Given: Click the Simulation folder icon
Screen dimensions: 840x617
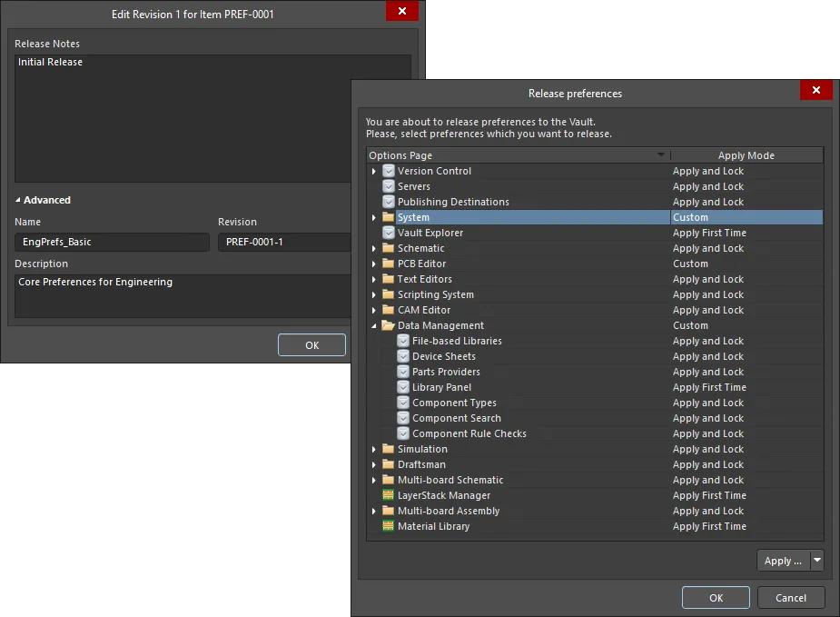Looking at the screenshot, I should (x=389, y=449).
